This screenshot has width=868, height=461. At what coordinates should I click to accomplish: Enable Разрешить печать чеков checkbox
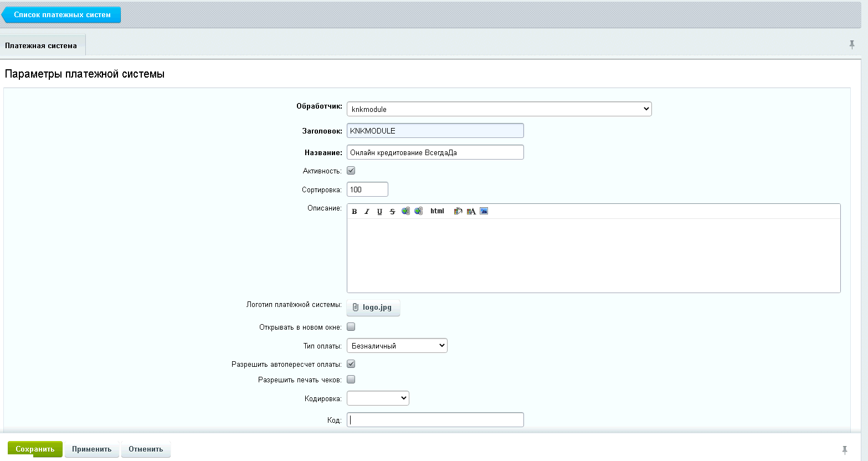pyautogui.click(x=351, y=380)
